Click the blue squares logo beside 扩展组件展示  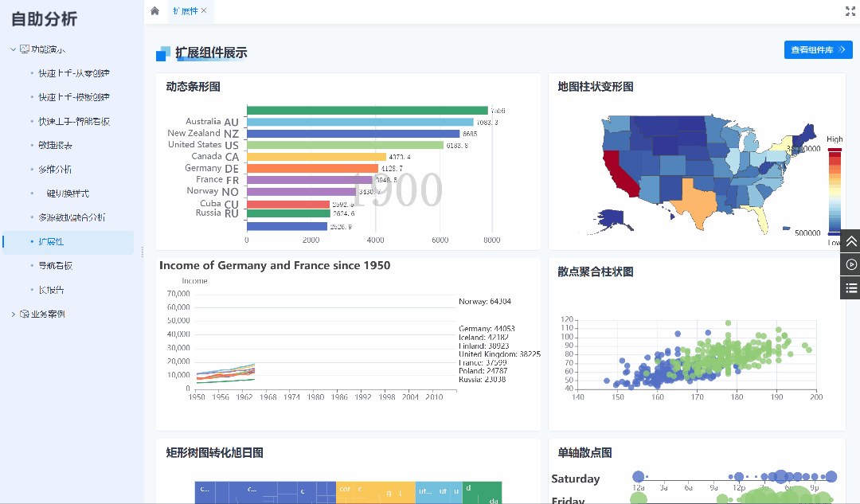(163, 53)
